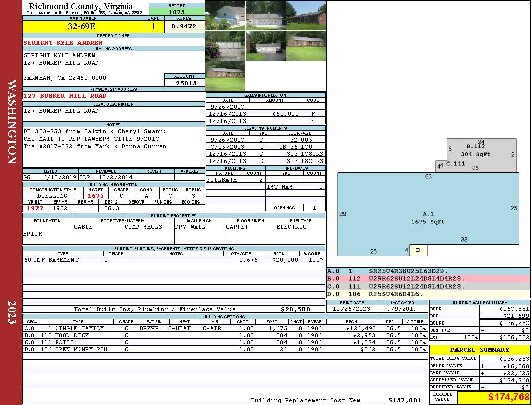
Task: Open the photo with a car in the driveway
Action: [x=265, y=46]
